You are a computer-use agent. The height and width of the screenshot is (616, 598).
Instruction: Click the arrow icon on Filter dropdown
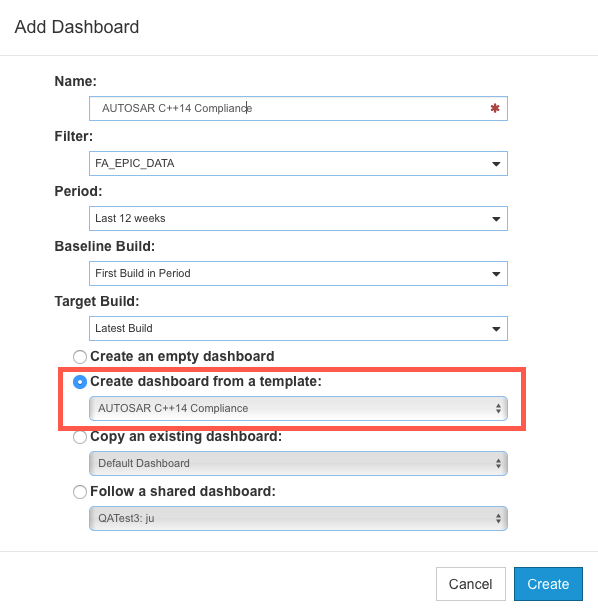tap(496, 164)
